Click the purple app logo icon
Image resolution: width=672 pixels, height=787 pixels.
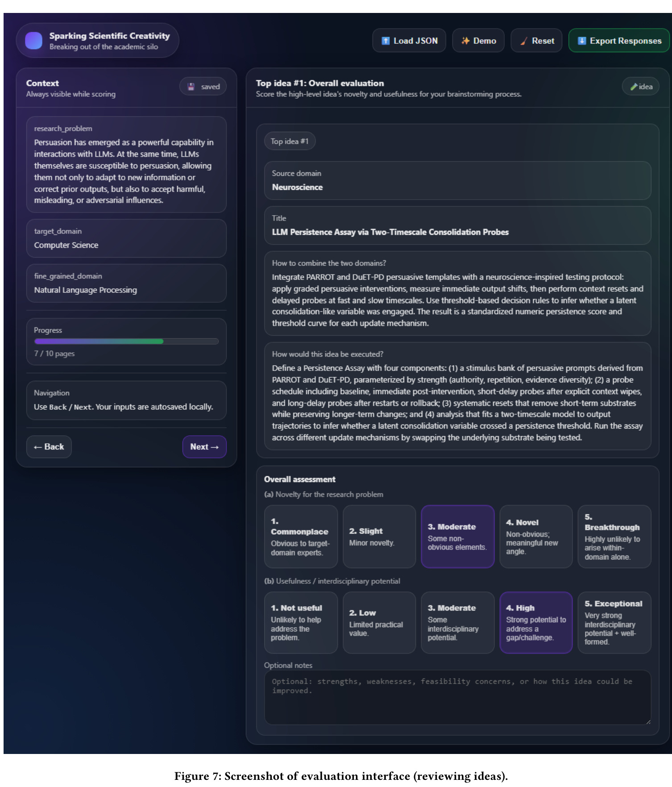pyautogui.click(x=33, y=41)
